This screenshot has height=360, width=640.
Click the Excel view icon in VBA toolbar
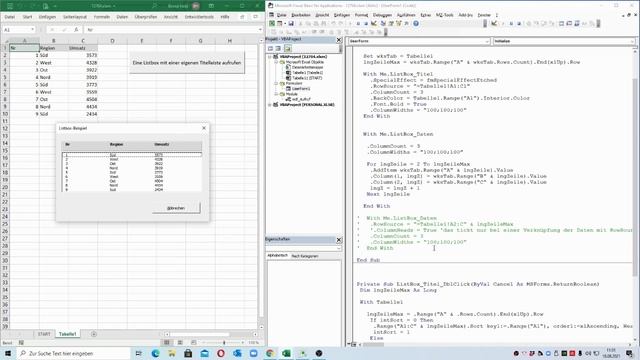[272, 24]
